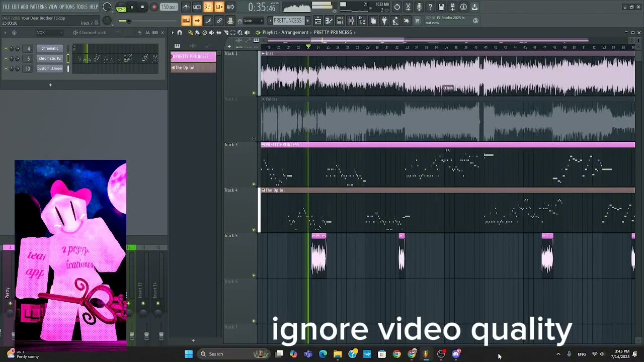The height and width of the screenshot is (362, 644).
Task: Open the playlist options arrow menu
Action: (173, 33)
